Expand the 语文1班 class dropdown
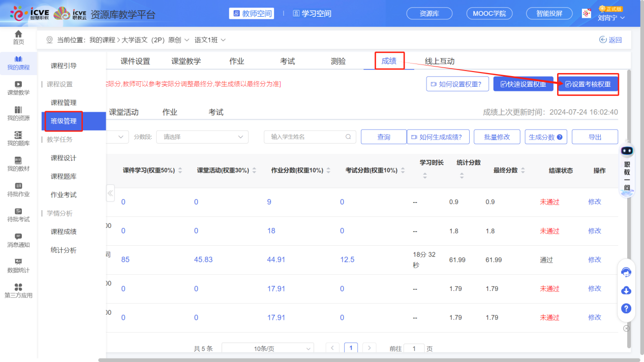644x362 pixels. point(212,39)
